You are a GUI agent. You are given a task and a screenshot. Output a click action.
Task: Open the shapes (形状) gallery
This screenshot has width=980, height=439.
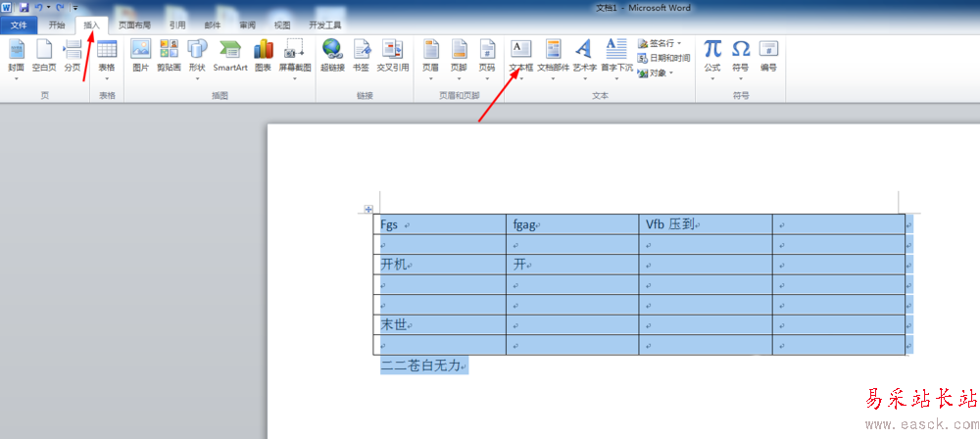pos(197,58)
